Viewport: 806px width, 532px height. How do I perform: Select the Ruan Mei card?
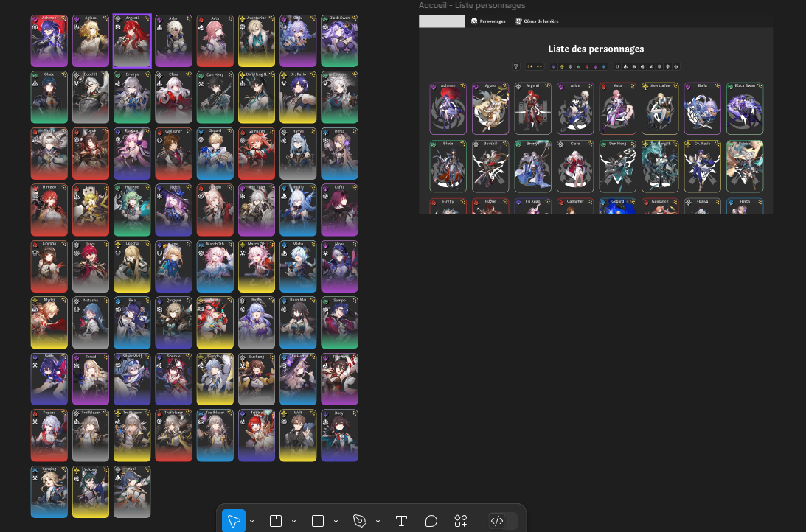click(298, 323)
